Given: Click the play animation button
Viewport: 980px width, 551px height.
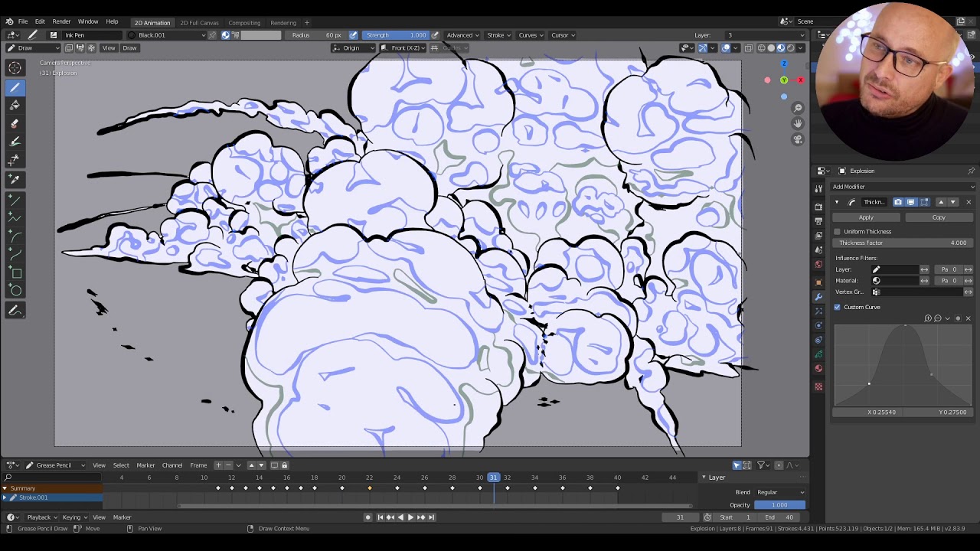Looking at the screenshot, I should coord(410,517).
